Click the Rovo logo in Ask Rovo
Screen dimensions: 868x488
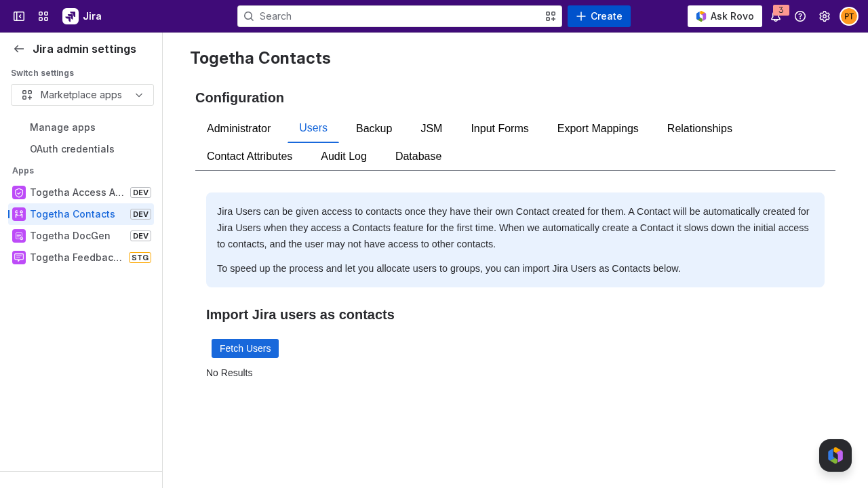701,16
